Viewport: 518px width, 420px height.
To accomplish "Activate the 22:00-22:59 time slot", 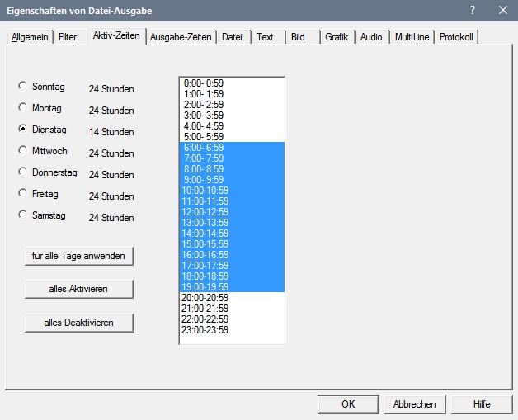I will (205, 319).
